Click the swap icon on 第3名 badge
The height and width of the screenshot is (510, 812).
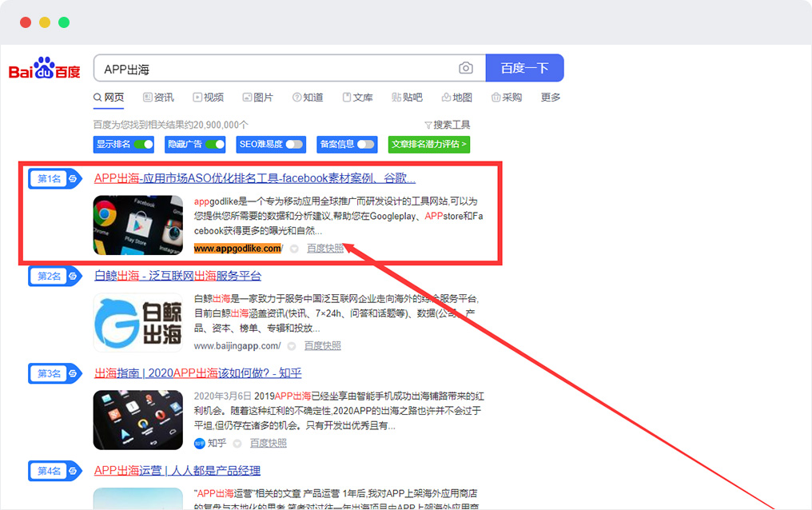(73, 373)
